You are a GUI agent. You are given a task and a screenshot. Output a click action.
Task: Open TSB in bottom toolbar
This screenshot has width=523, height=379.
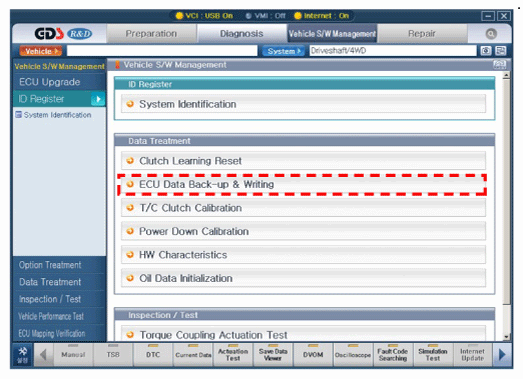(113, 355)
